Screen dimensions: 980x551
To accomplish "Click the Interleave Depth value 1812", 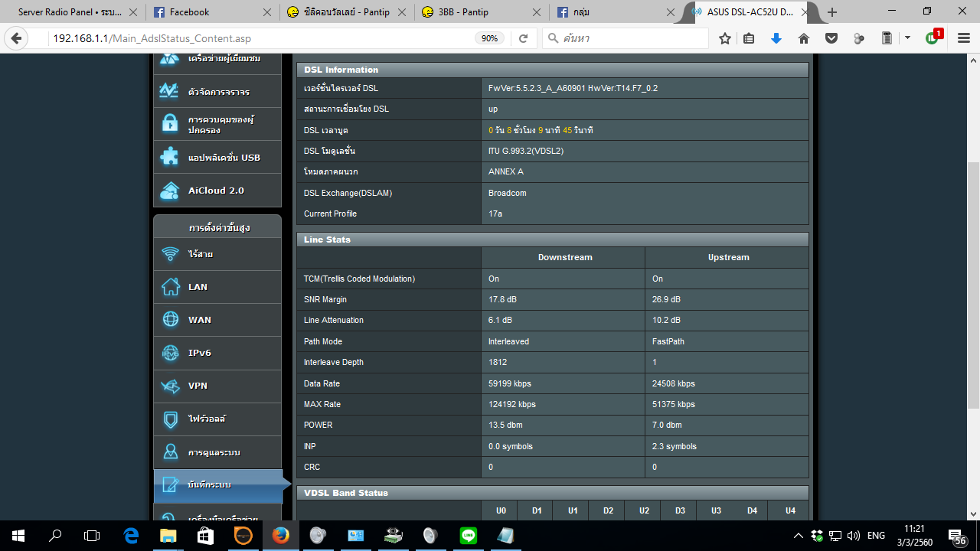I will 498,362.
